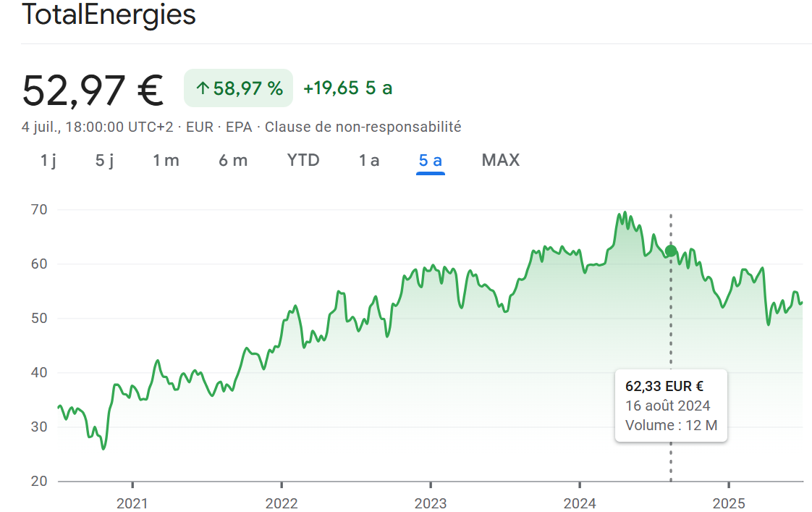Click the +19,65 5 a change text
The image size is (812, 512).
(347, 88)
